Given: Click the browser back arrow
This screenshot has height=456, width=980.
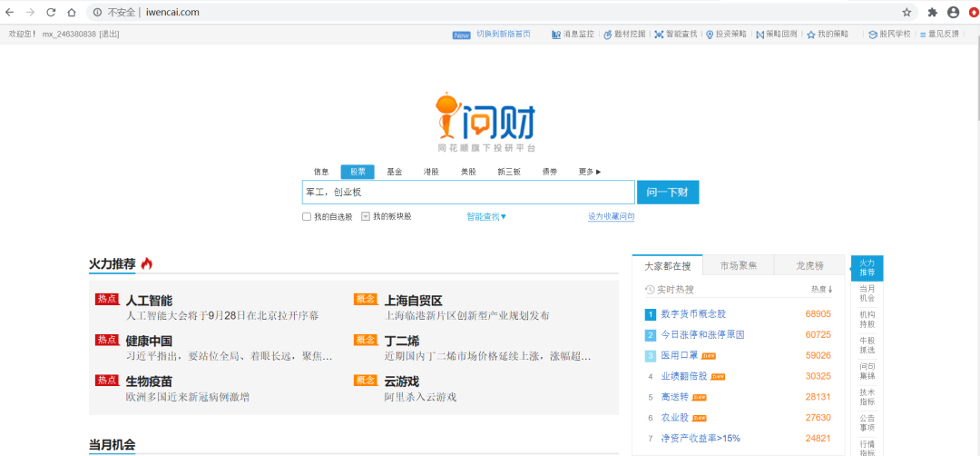Looking at the screenshot, I should [10, 12].
